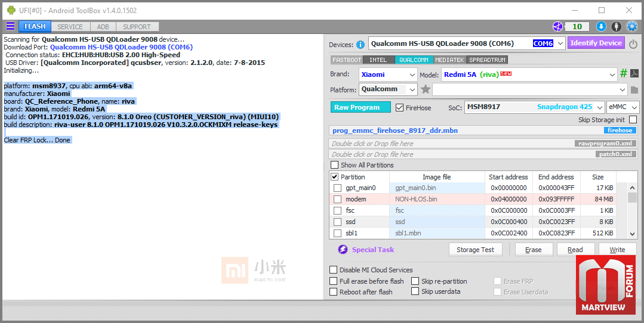Open the PDF document icon beside Model
The image size is (644, 323).
point(634,74)
